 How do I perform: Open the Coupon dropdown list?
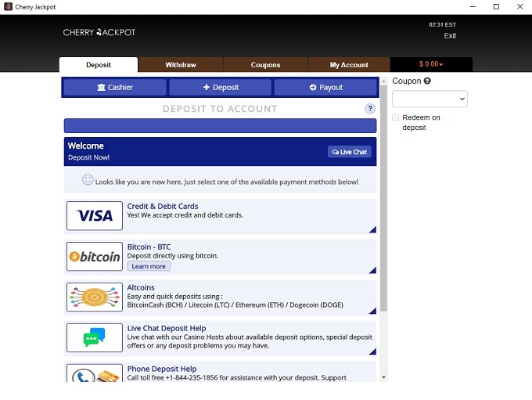point(430,99)
